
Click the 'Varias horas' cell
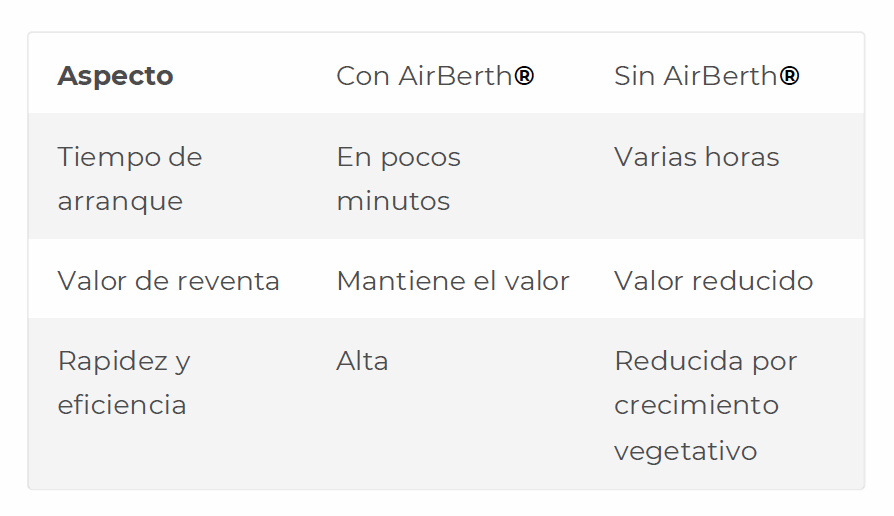click(x=696, y=157)
